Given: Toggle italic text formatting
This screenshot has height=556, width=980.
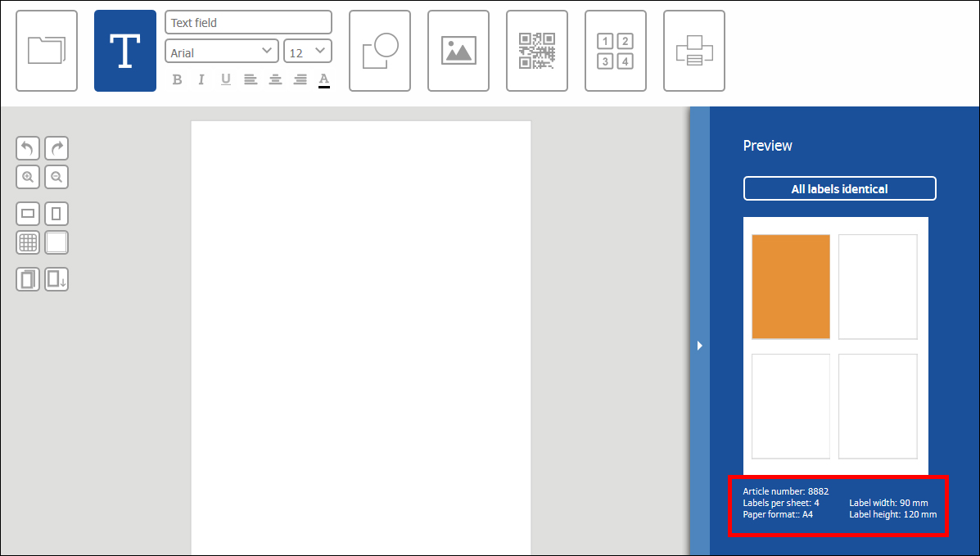Looking at the screenshot, I should coord(201,79).
